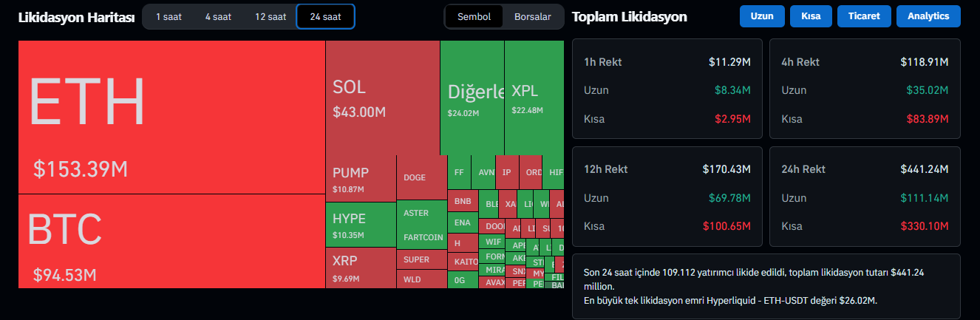Select the PUMP heatmap tile
The image size is (980, 320).
[360, 179]
